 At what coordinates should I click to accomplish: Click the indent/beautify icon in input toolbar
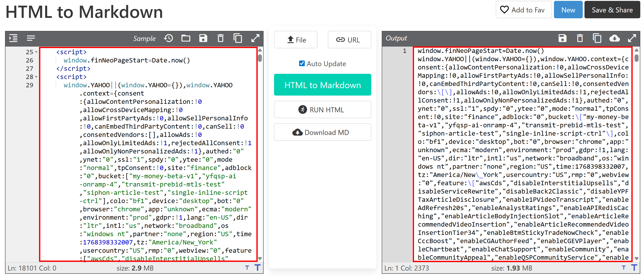(13, 38)
